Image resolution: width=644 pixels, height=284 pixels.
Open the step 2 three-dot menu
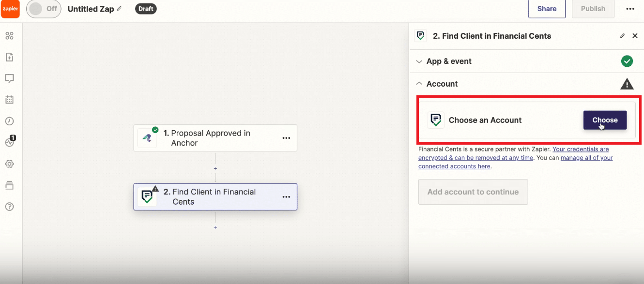tap(286, 197)
